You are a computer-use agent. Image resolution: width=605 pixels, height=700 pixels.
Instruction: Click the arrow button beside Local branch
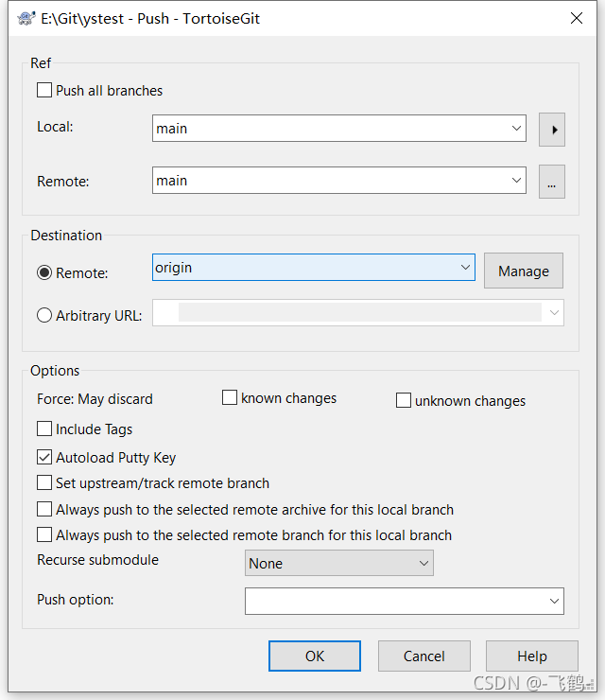552,130
